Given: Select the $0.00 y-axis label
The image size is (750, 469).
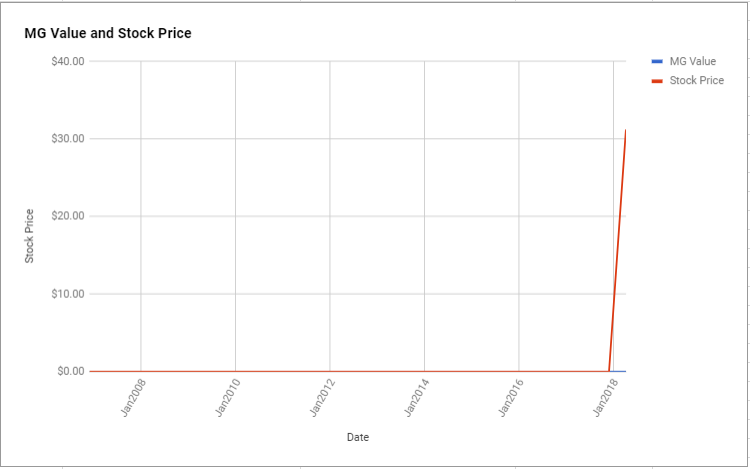Looking at the screenshot, I should click(71, 371).
